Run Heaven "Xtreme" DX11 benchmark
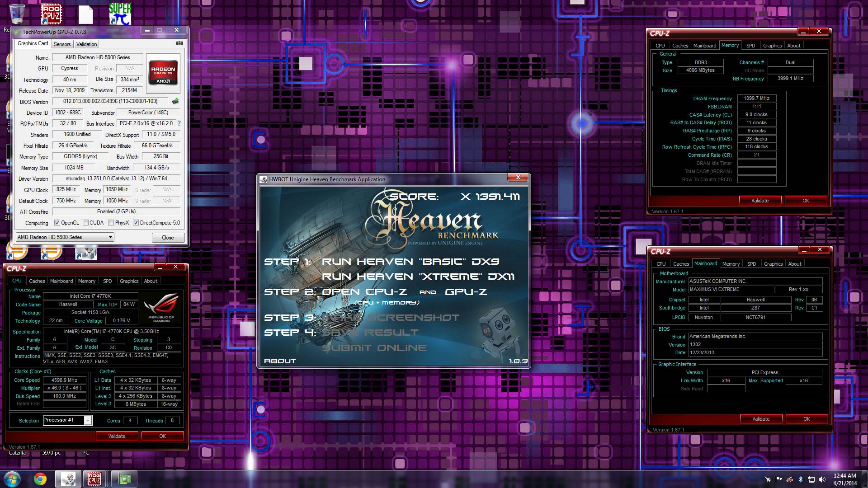Viewport: 868px width, 488px height. [418, 277]
